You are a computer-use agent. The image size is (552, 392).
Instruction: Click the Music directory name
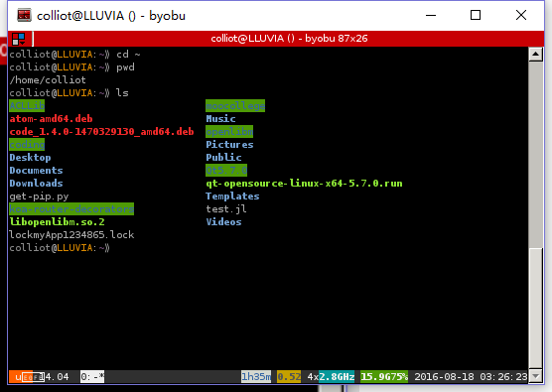[x=220, y=118]
